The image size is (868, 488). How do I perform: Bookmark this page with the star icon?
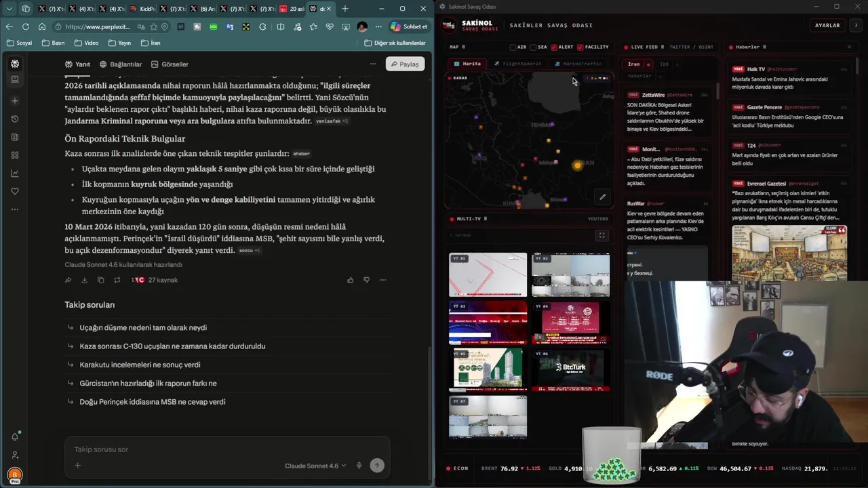click(x=154, y=26)
